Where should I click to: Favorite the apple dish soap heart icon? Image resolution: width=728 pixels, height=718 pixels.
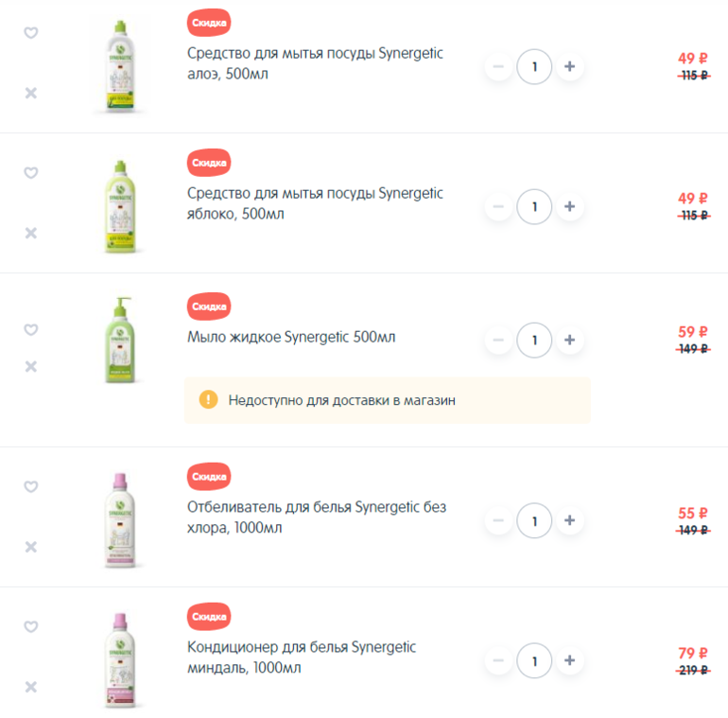click(30, 172)
